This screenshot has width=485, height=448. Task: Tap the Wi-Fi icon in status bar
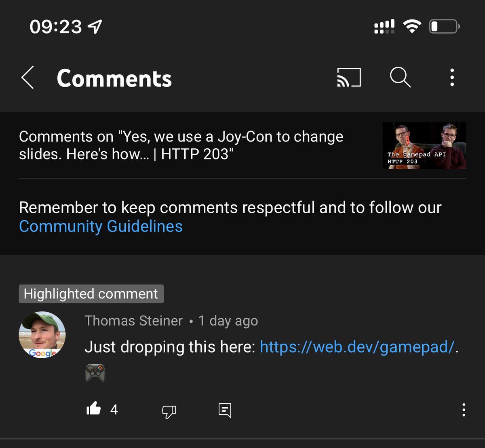click(412, 27)
